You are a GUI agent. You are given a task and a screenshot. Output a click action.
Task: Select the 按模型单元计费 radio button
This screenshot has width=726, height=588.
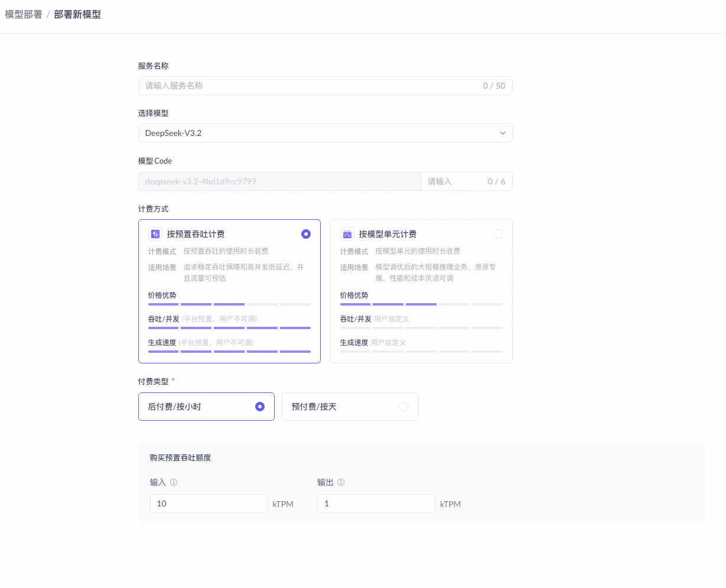tap(498, 234)
